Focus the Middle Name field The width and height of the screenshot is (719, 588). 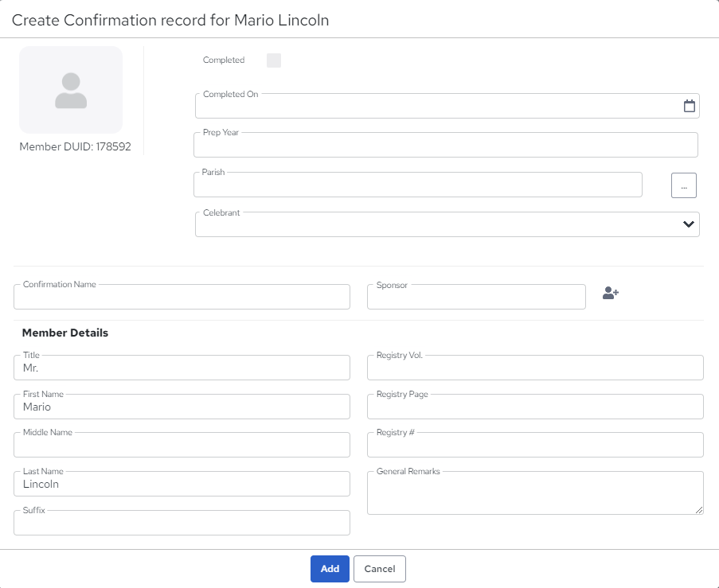(182, 445)
